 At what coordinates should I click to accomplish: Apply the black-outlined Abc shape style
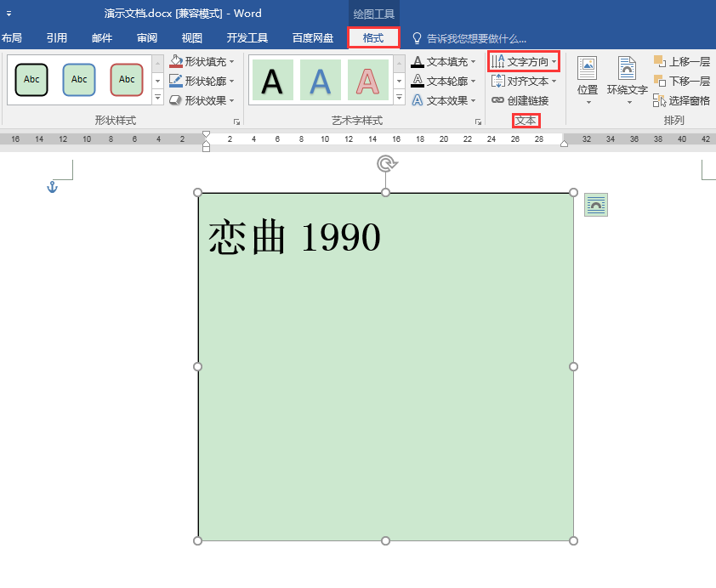click(x=31, y=80)
